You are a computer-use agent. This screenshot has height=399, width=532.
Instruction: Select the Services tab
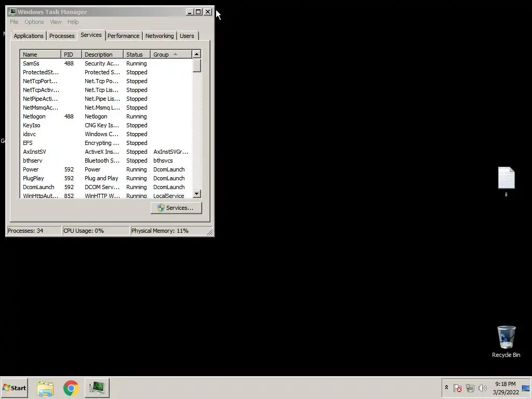91,35
